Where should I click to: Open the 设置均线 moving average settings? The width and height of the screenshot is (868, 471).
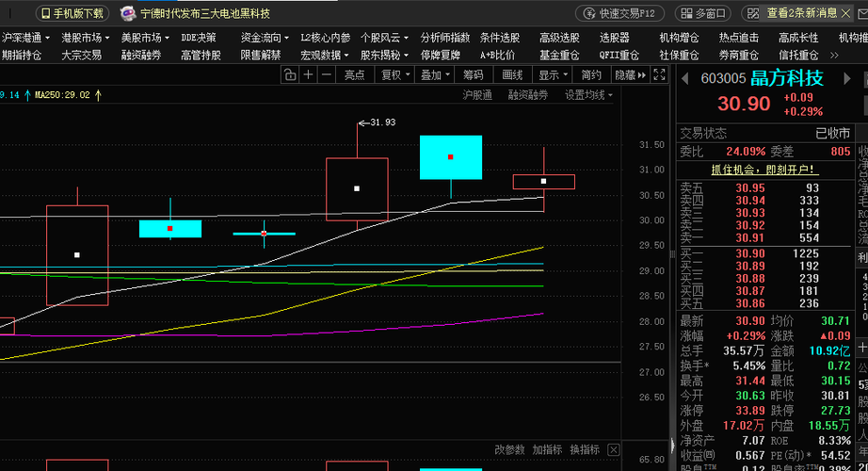[588, 95]
